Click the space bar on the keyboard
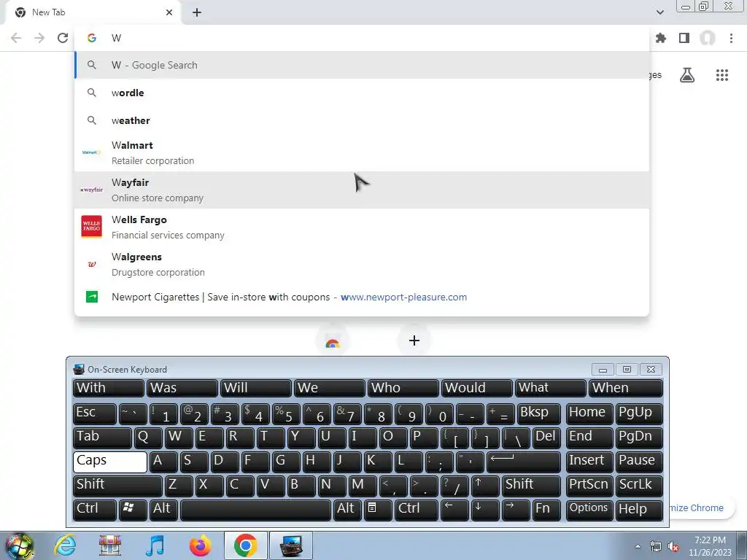Screen dimensions: 747x560 click(x=256, y=510)
